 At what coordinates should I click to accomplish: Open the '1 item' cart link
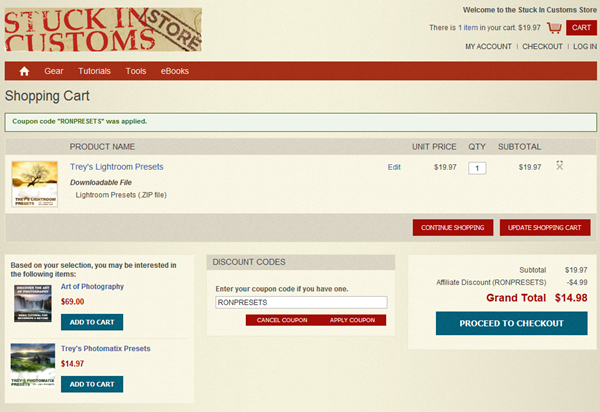coord(468,28)
